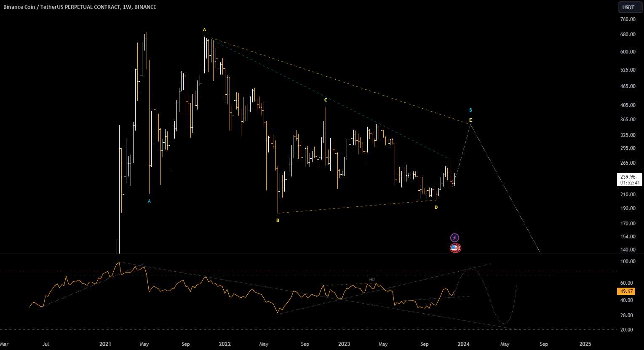Click the 295.00 price axis label
This screenshot has width=644, height=350.
pos(628,148)
